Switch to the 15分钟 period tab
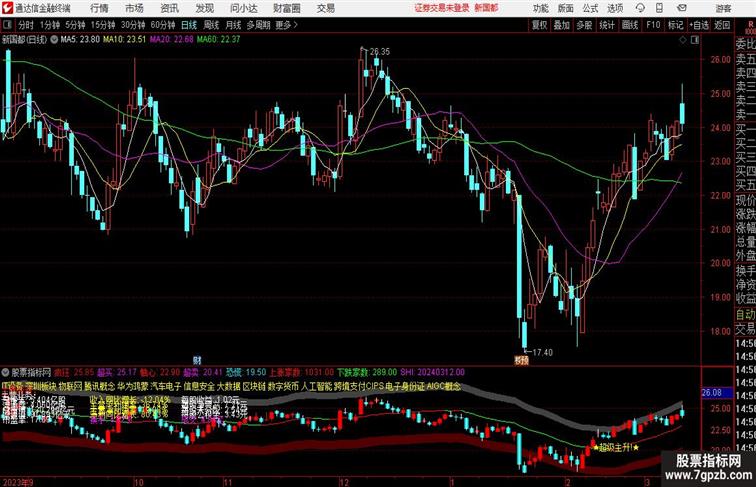756x487 pixels. click(103, 25)
